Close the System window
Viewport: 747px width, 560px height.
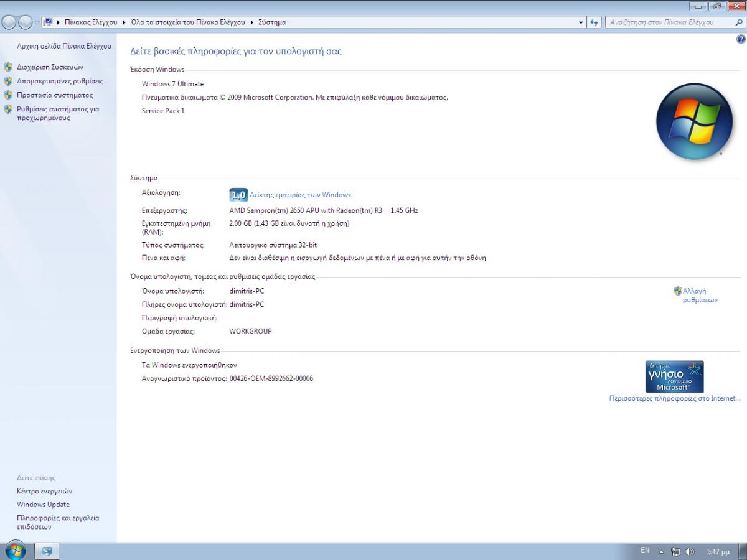736,6
